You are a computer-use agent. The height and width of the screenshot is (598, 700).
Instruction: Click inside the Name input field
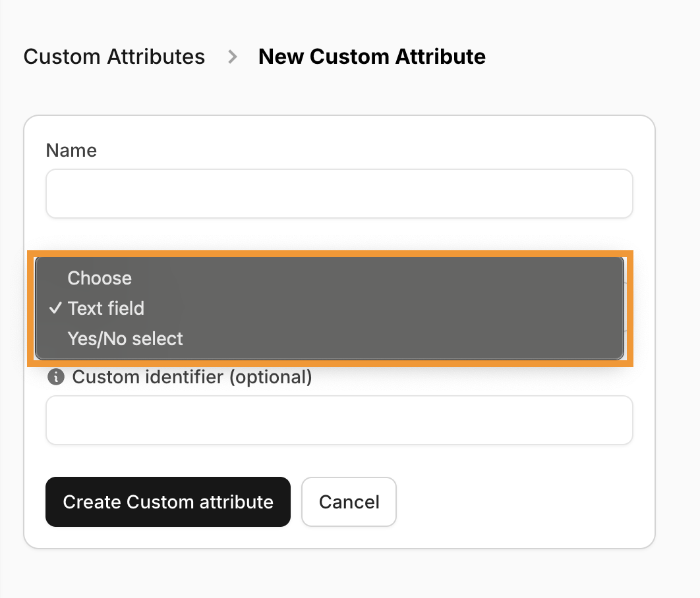(x=339, y=193)
